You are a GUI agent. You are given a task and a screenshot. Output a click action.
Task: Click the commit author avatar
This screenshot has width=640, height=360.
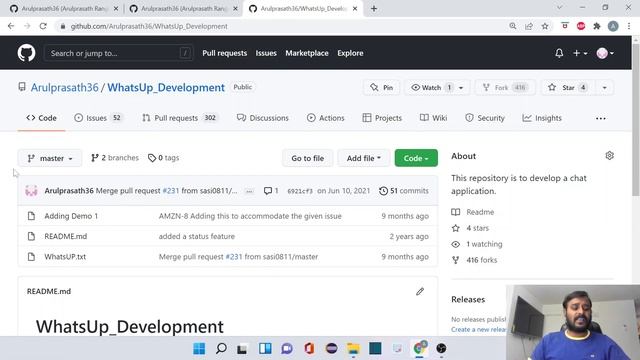pyautogui.click(x=31, y=191)
